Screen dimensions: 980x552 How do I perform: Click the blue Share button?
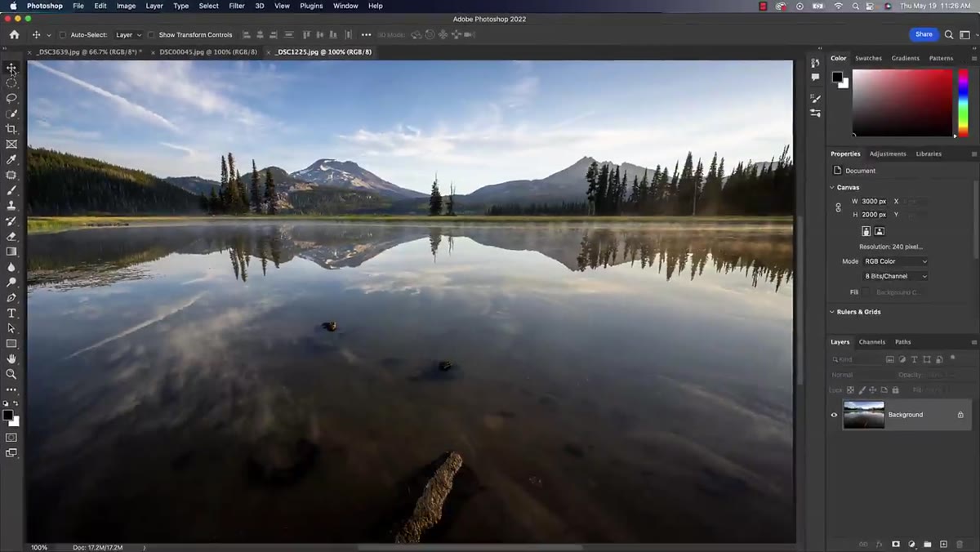tap(924, 34)
